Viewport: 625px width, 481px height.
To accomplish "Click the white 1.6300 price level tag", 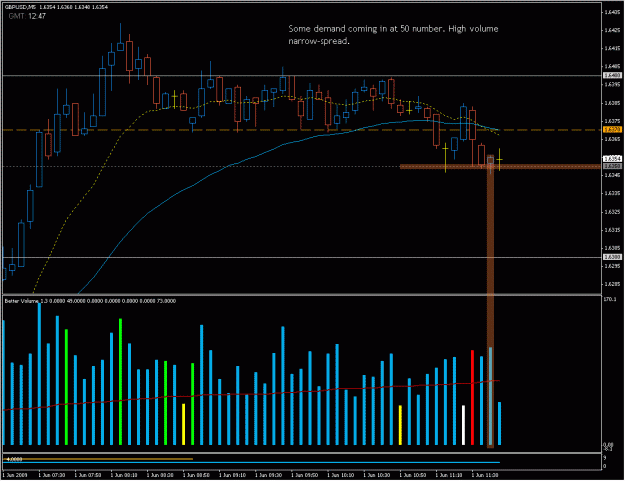I will coord(612,257).
